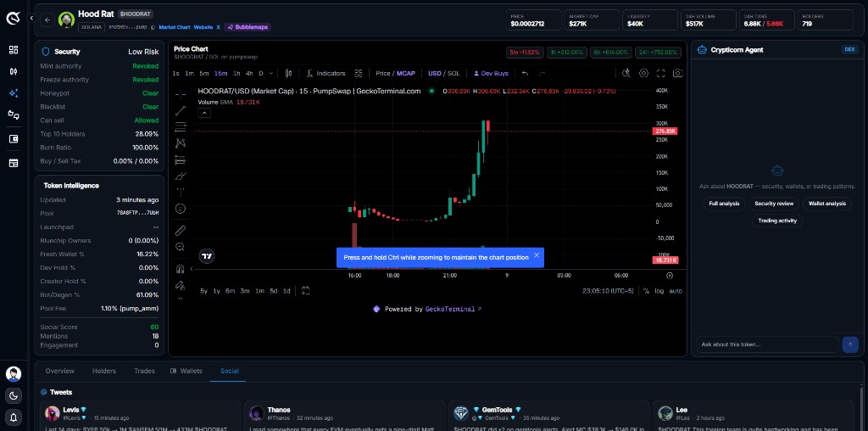Switch to the Trades tab
Image resolution: width=868 pixels, height=431 pixels.
tap(144, 371)
